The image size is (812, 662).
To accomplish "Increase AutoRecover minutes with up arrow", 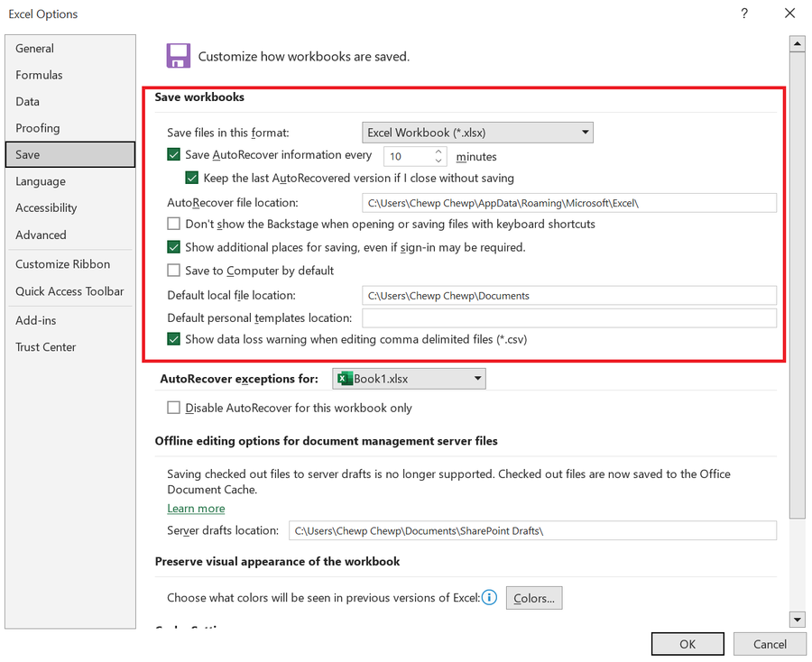I will [x=438, y=152].
